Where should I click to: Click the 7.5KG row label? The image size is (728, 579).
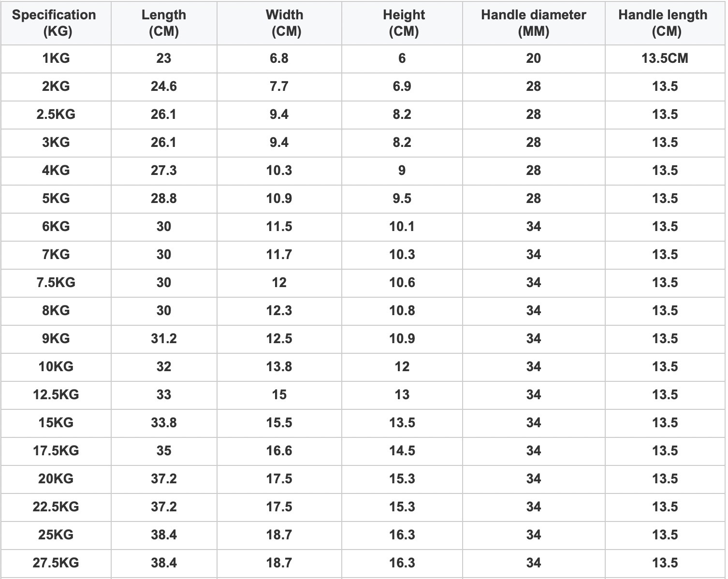pyautogui.click(x=56, y=283)
